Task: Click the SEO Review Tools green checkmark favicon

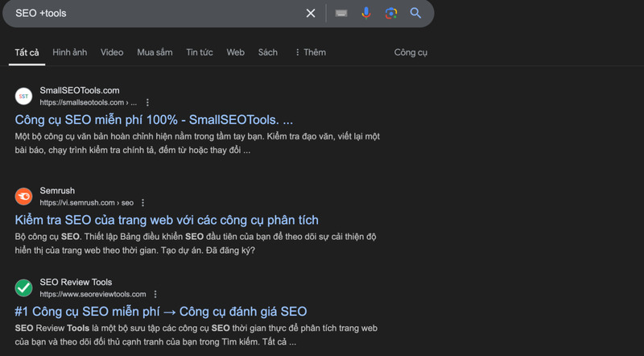Action: click(x=24, y=288)
